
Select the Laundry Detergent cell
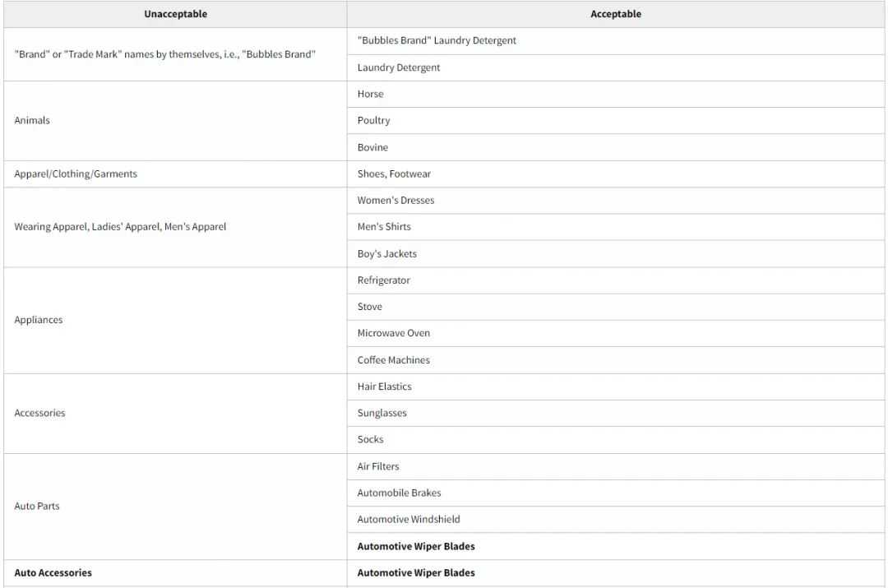pos(616,67)
